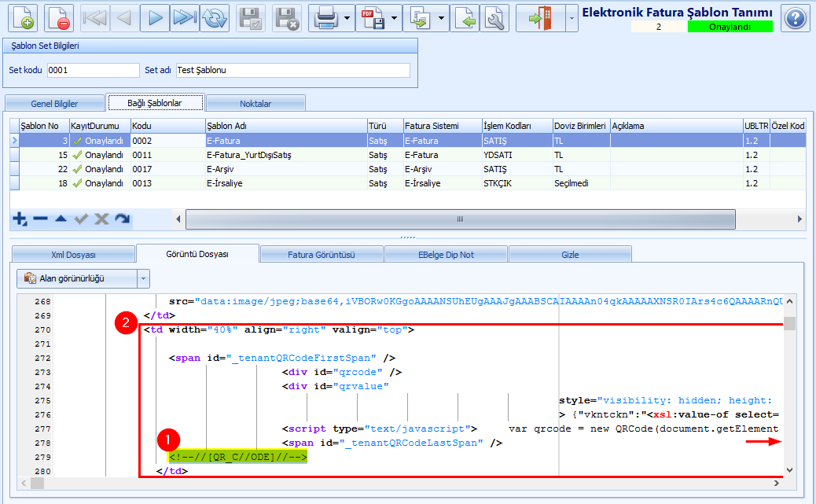
Task: Click the up triangle grid navigator icon
Action: coord(61,219)
